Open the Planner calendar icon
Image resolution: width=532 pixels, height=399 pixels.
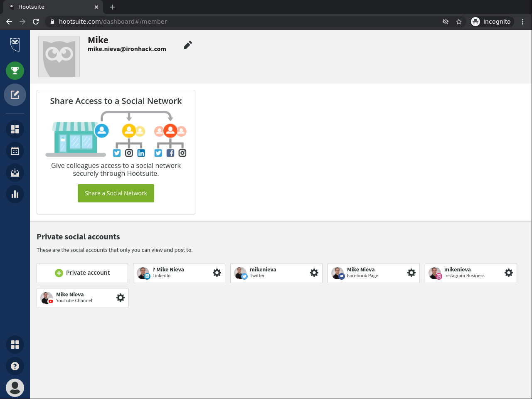click(x=15, y=151)
